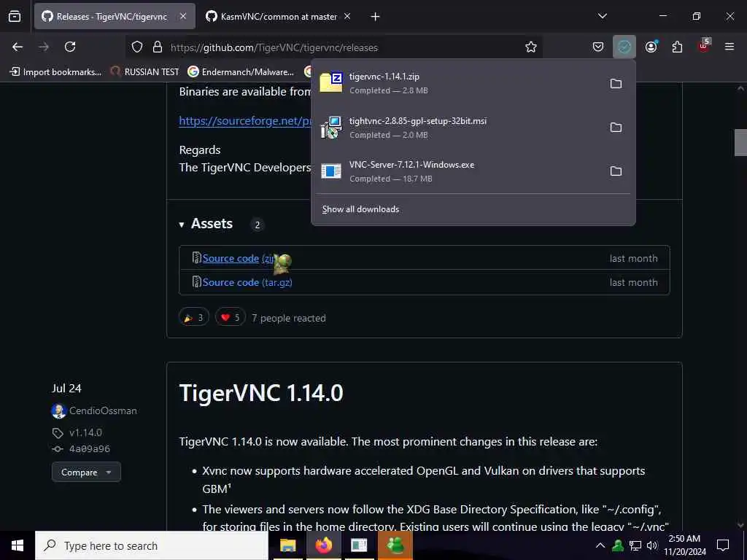
Task: Open the network tray icon
Action: (635, 545)
